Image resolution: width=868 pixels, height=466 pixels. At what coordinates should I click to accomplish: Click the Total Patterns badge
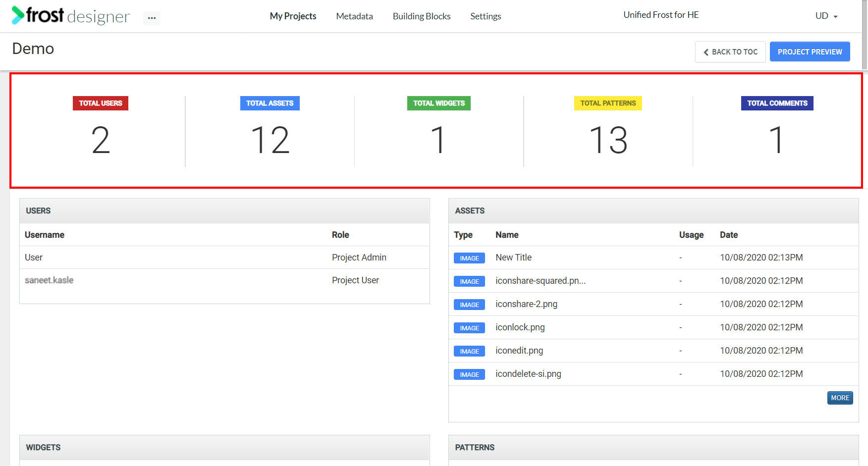pos(608,103)
